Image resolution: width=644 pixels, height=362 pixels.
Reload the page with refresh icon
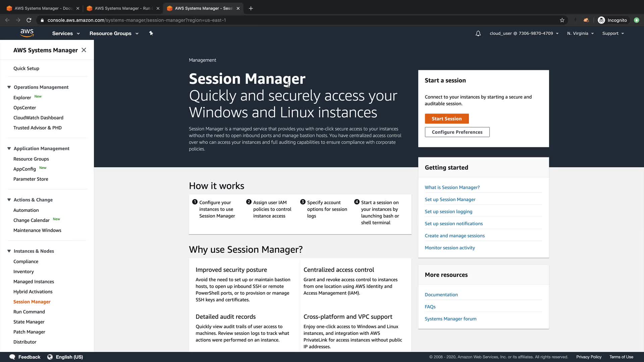click(29, 20)
